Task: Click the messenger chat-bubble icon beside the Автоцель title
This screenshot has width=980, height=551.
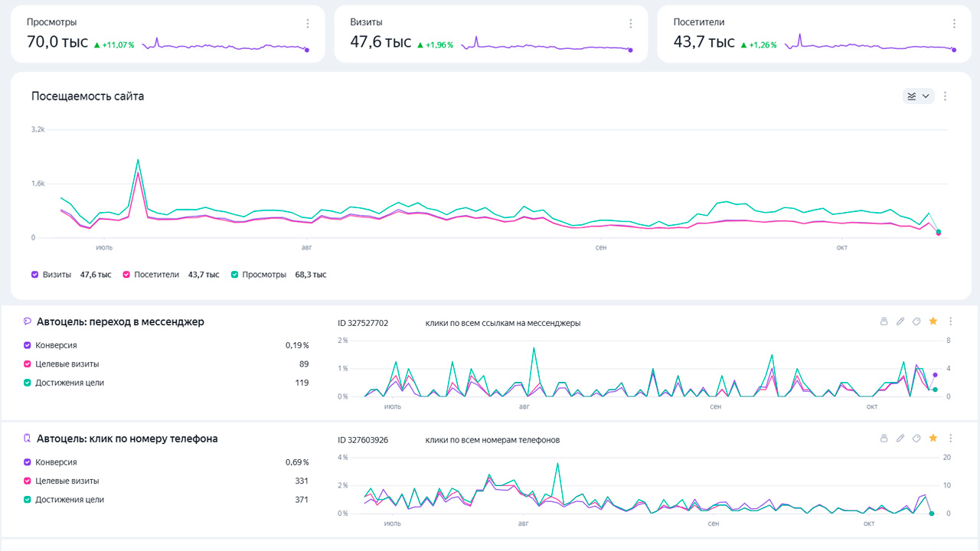Action: [x=28, y=322]
